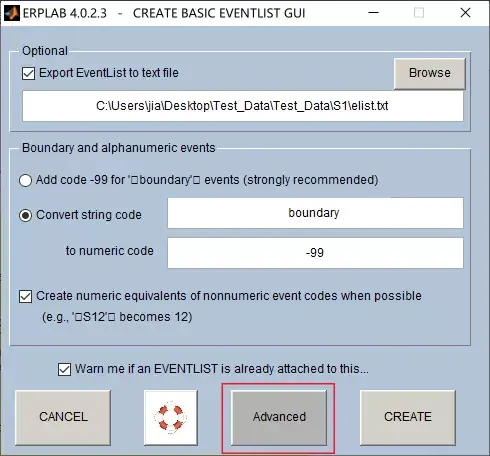Select 'Add code -99 for boundary events' radio
The image size is (490, 456).
[25, 180]
